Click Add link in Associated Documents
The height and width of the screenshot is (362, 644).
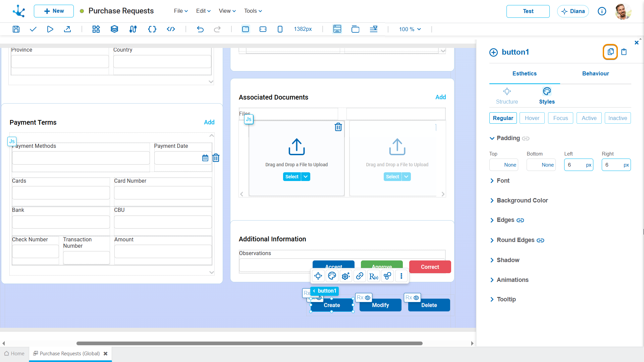[440, 97]
